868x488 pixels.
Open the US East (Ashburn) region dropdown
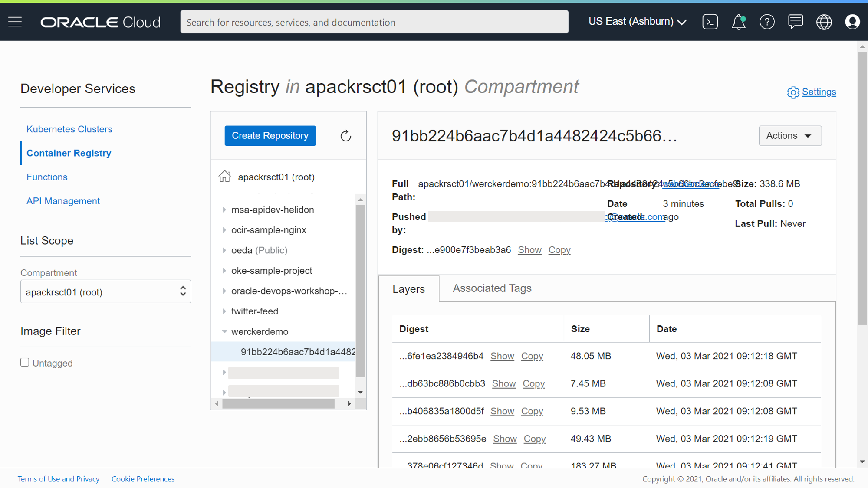[637, 22]
